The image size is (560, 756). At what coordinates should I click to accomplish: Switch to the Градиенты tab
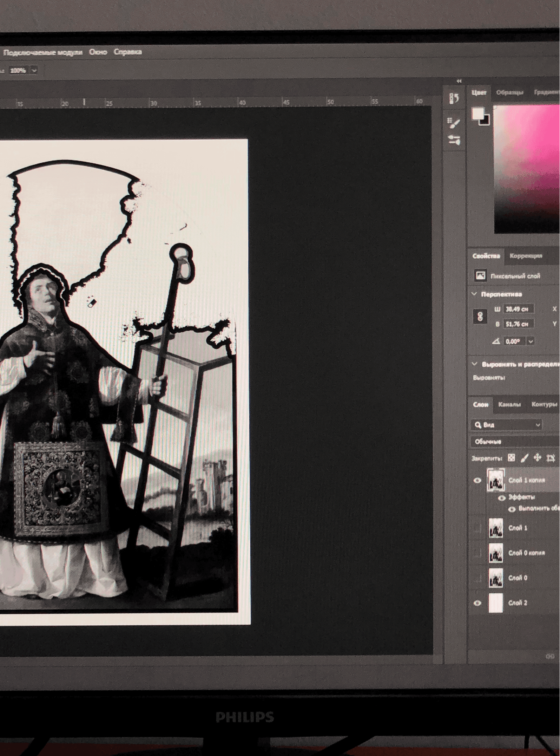point(547,92)
